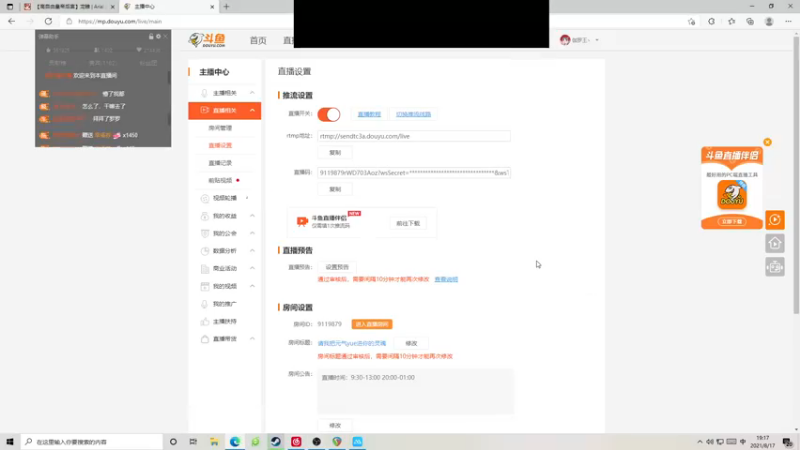Screen dimensions: 800x450
Task: Click the floating robot icon below the home icon
Action: pos(774,267)
